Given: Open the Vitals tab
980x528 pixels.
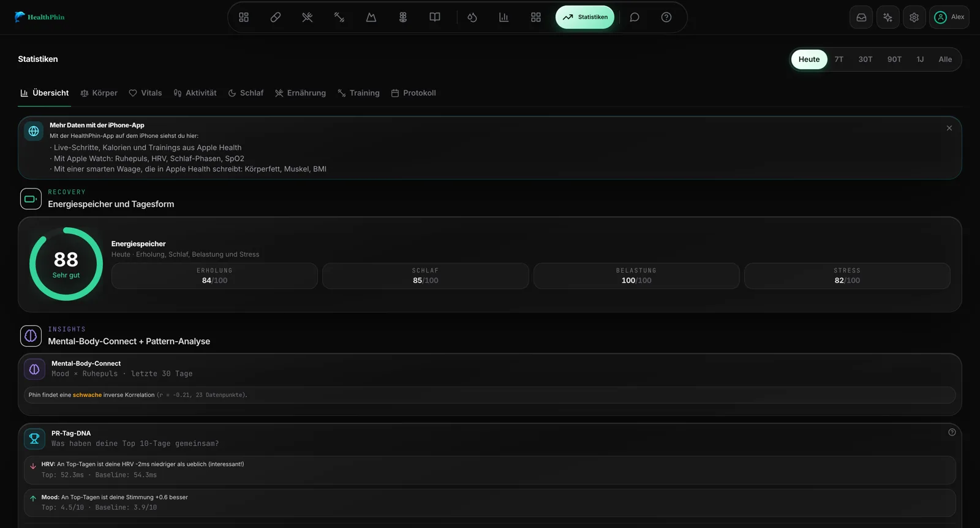Looking at the screenshot, I should pos(146,93).
